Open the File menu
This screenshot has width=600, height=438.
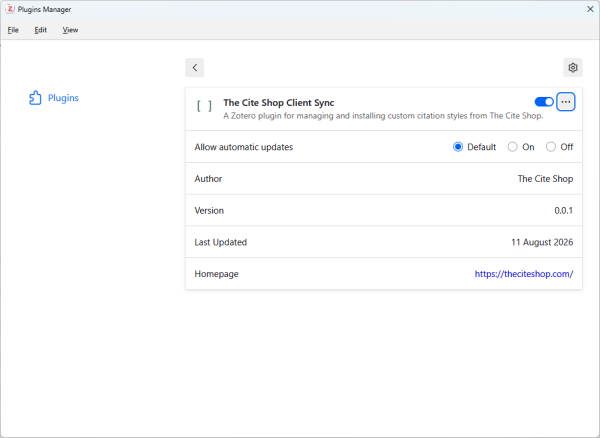click(x=13, y=30)
